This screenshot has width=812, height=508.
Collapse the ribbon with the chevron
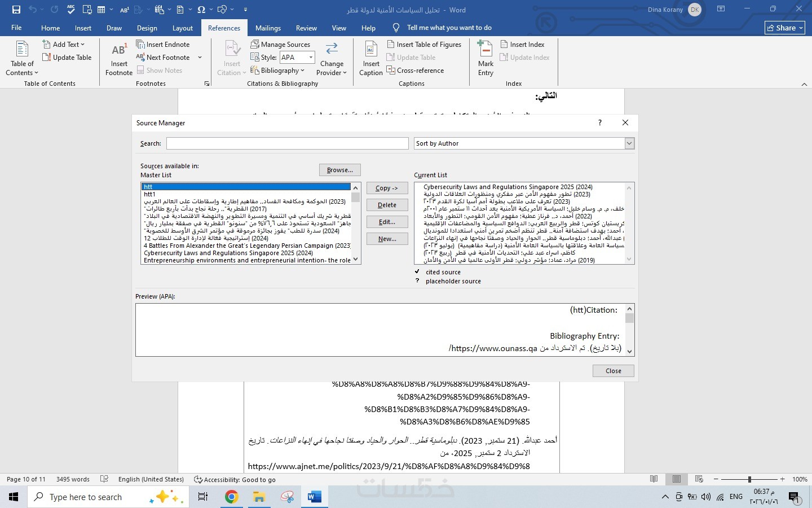[804, 84]
